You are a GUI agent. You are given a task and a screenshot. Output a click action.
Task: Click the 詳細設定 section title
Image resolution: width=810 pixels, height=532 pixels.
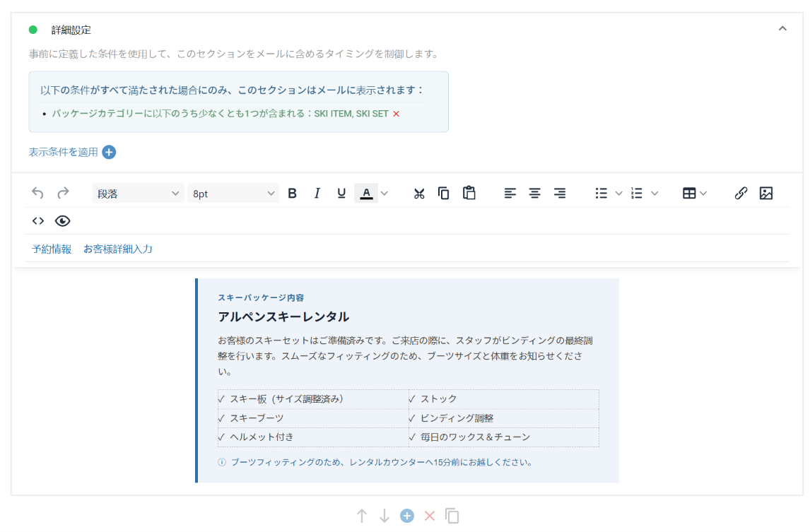(x=71, y=30)
